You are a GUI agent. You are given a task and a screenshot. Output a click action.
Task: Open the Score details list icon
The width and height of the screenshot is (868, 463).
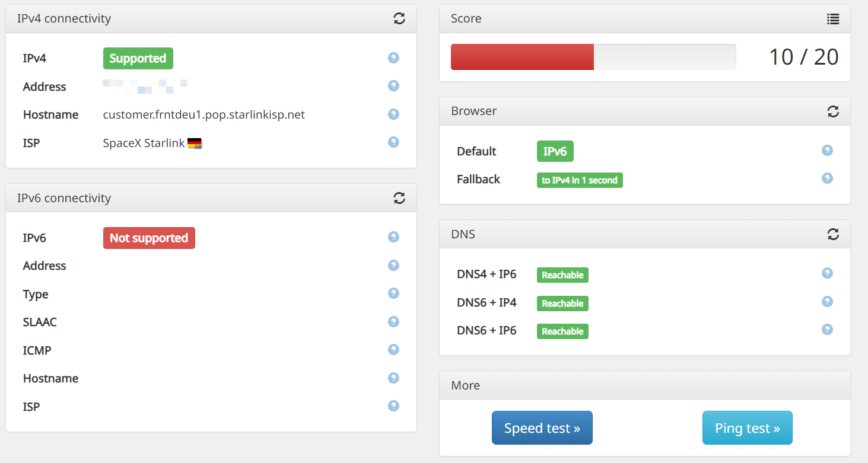pos(833,19)
